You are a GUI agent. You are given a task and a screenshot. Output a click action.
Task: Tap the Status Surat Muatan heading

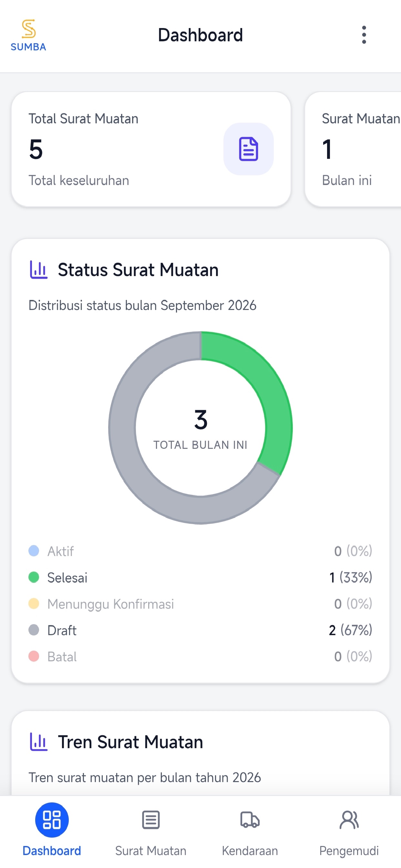(138, 270)
